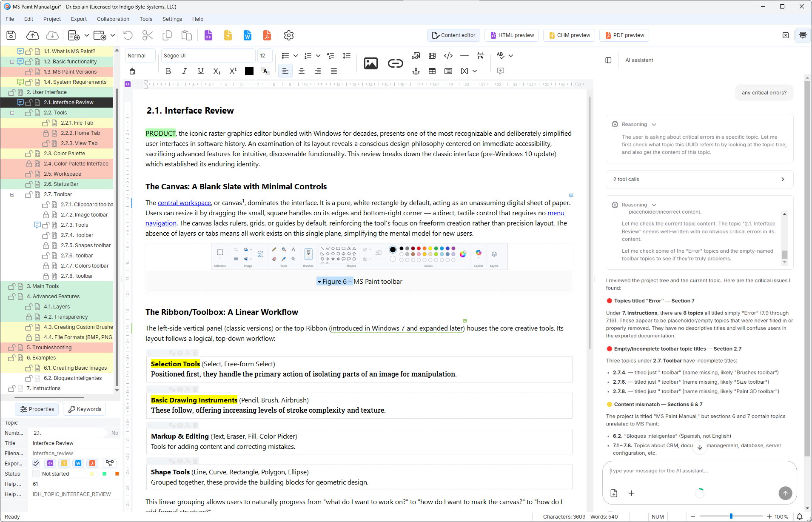The image size is (812, 522).
Task: Adjust the zoom slider in status bar
Action: click(731, 516)
